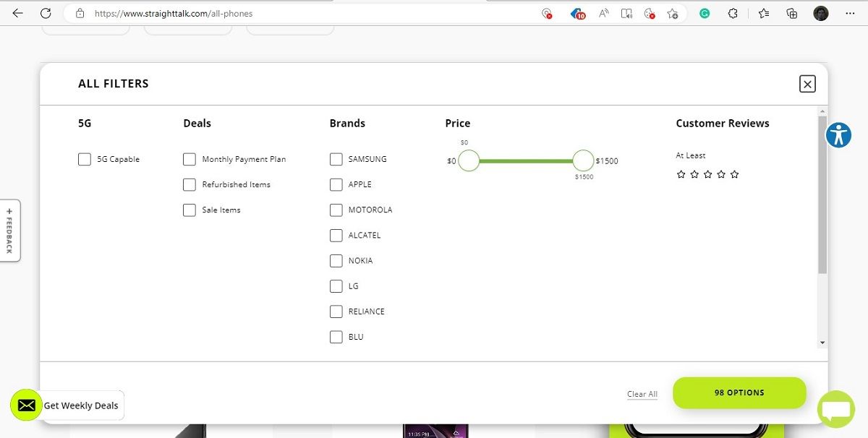This screenshot has width=868, height=438.
Task: Open the Grammarly extension icon
Action: [x=704, y=13]
